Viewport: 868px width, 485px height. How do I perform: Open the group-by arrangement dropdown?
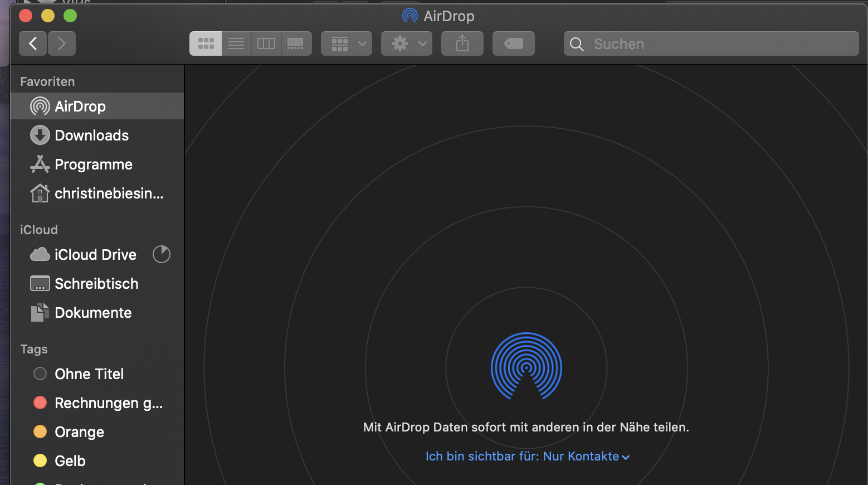pyautogui.click(x=347, y=43)
